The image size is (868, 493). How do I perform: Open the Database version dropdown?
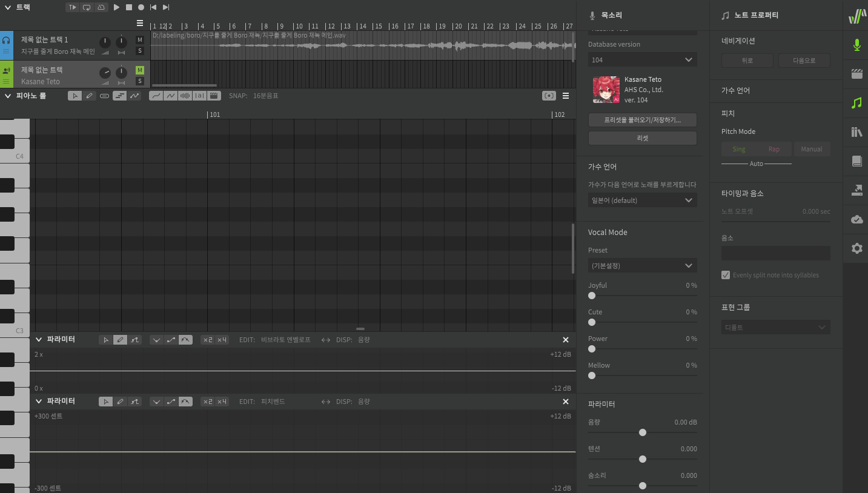tap(642, 59)
